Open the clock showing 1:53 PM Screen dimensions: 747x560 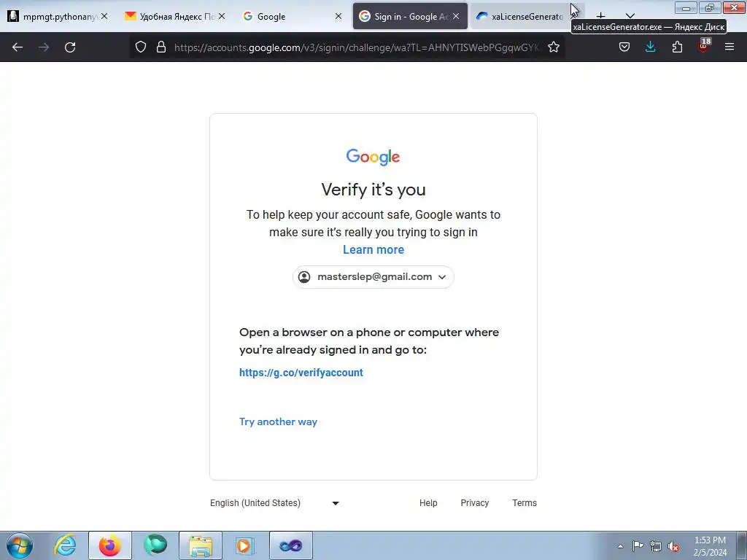pos(710,546)
